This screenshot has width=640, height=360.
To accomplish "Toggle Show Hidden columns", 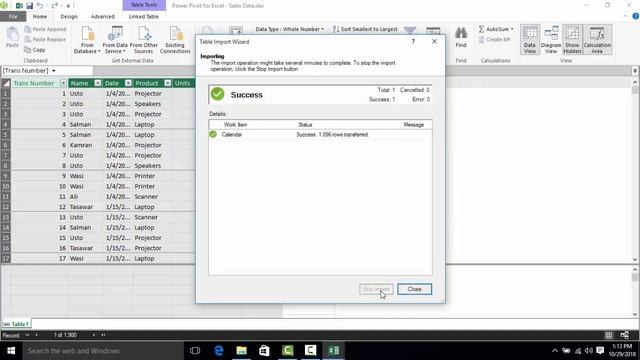I will tap(572, 40).
